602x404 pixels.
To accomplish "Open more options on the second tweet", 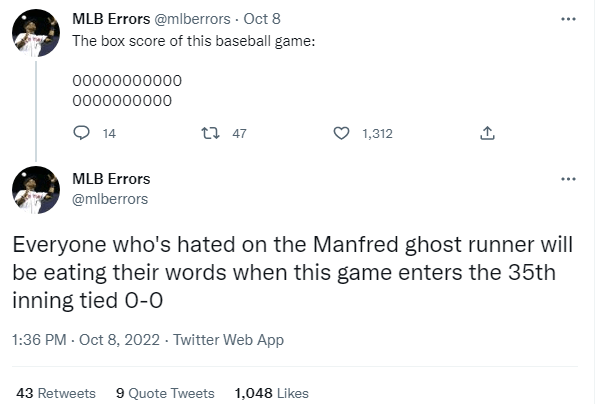I will [x=568, y=179].
